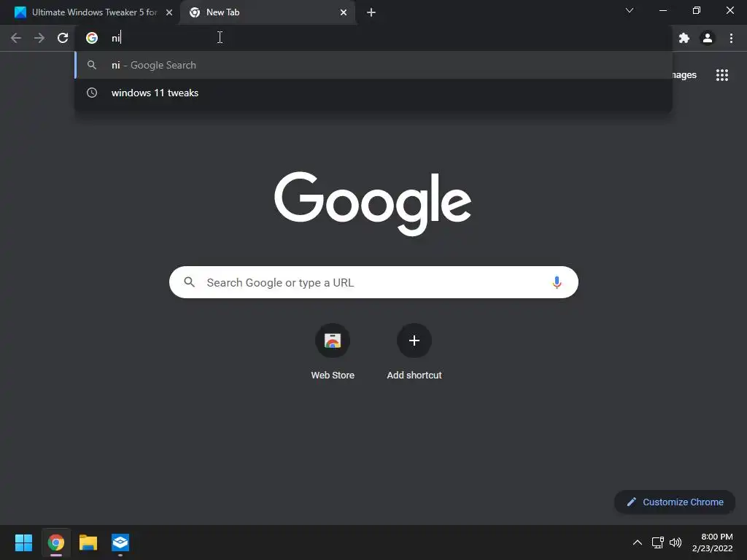Image resolution: width=747 pixels, height=560 pixels.
Task: Start voice search with the microphone
Action: (557, 282)
